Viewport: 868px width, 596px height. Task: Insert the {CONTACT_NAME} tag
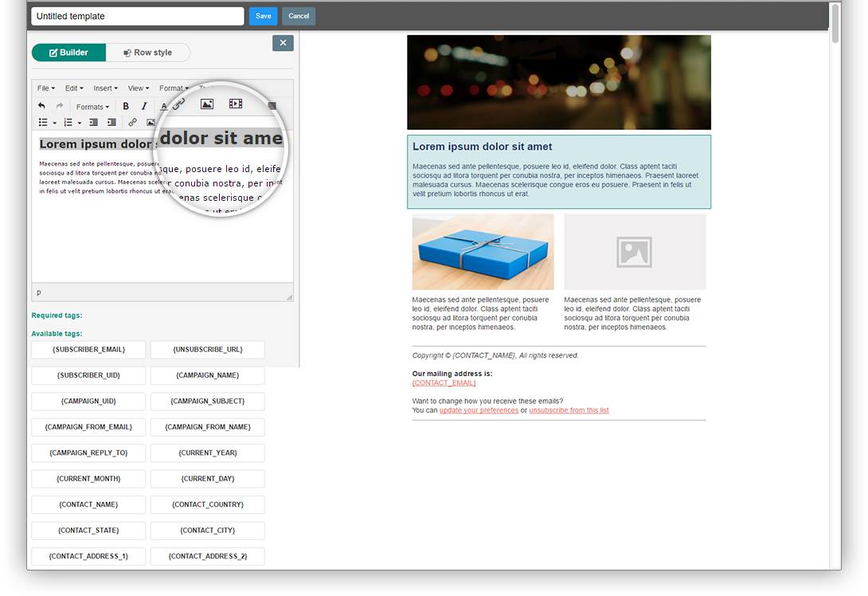88,504
